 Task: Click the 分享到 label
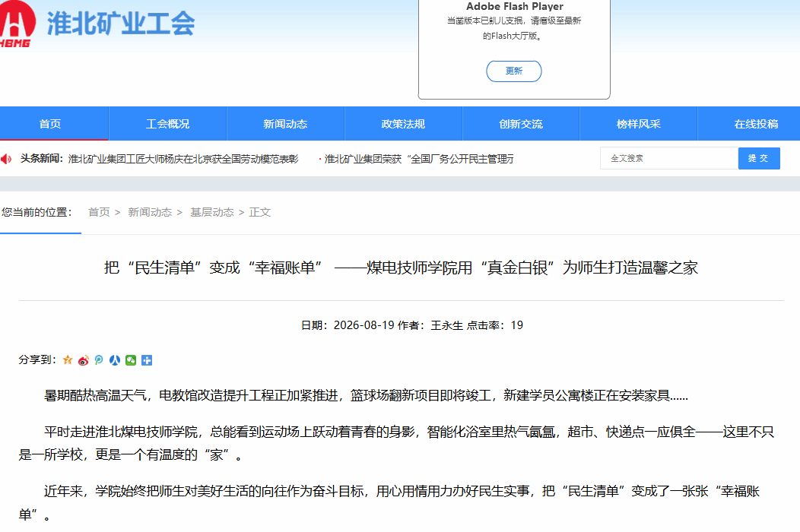pyautogui.click(x=37, y=359)
